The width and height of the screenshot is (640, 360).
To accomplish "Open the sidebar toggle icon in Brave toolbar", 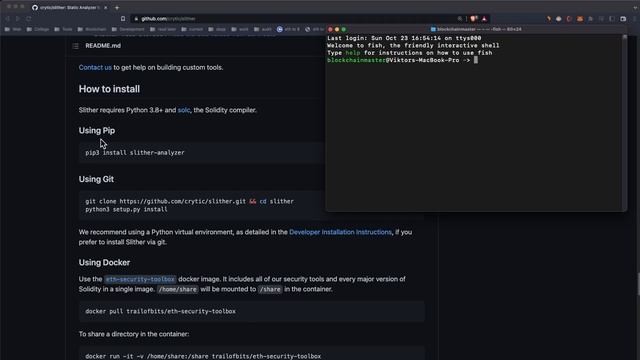I will point(611,18).
